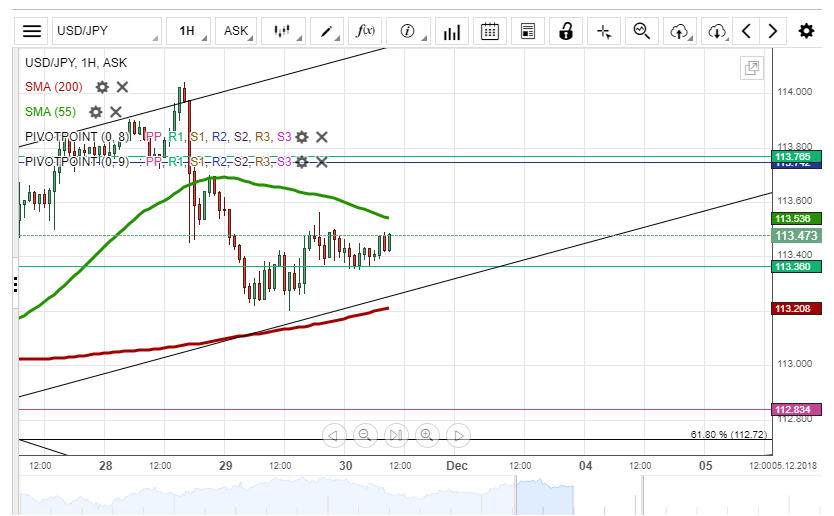The image size is (834, 516).
Task: Open the calendar icon in toolbar
Action: (x=490, y=31)
